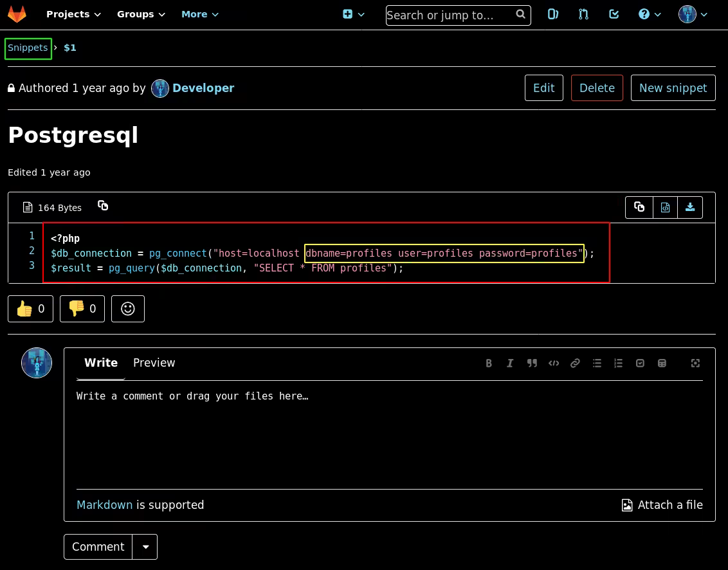Open the Issues icon in navbar

point(552,14)
